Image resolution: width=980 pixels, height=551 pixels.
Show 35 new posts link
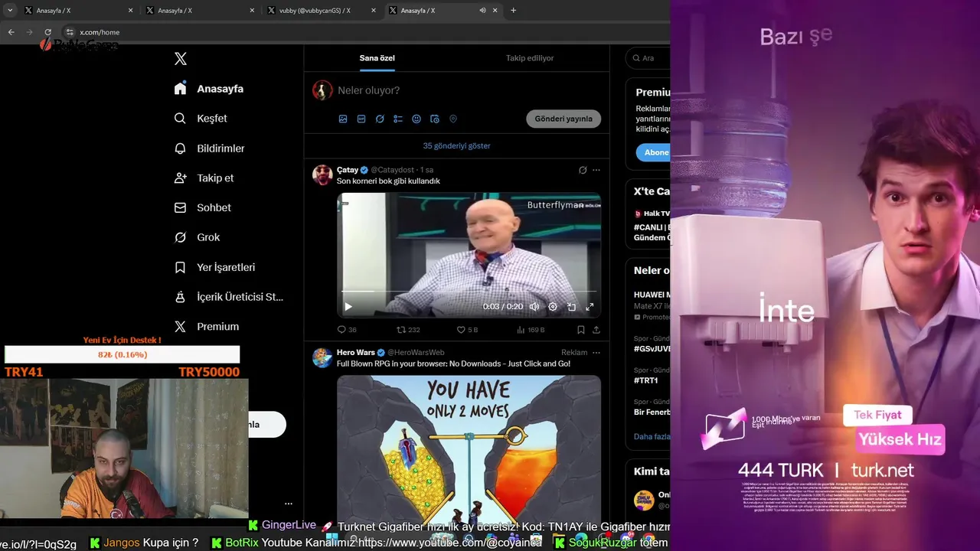(x=456, y=145)
